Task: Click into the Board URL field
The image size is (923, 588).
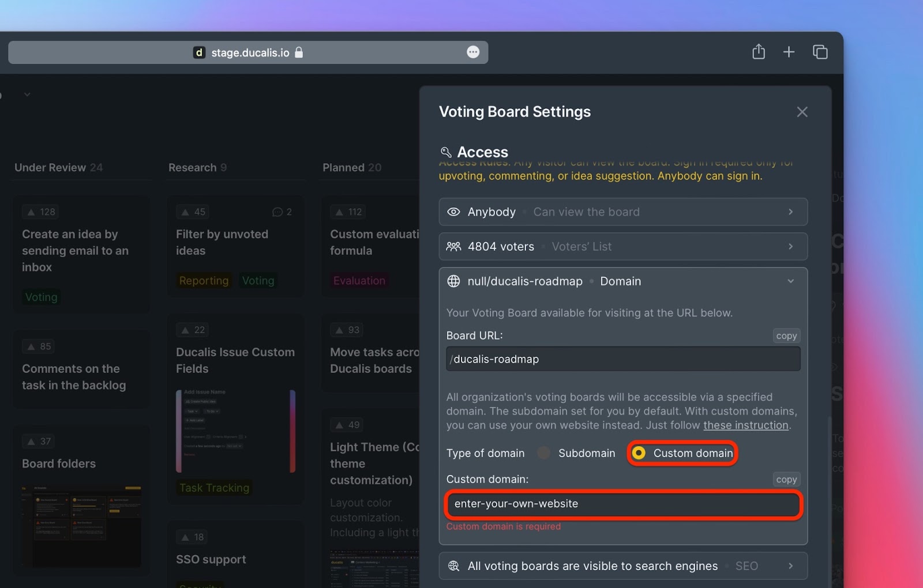Action: pos(623,359)
